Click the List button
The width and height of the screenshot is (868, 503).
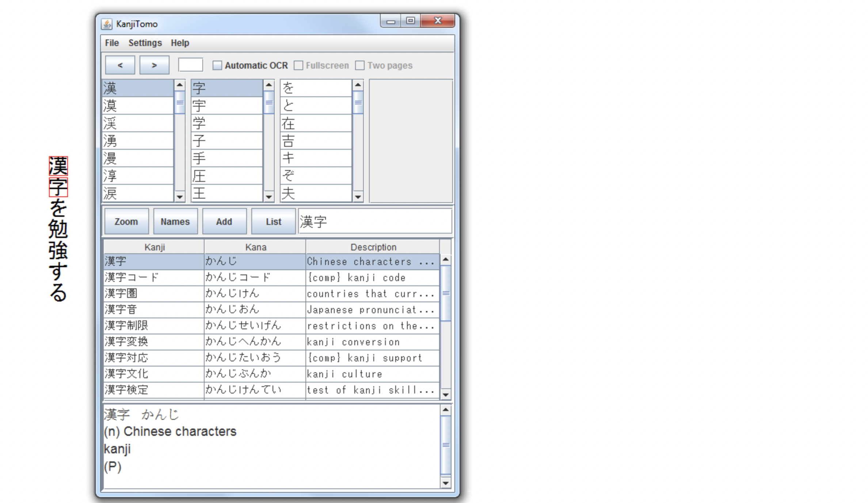click(x=273, y=222)
